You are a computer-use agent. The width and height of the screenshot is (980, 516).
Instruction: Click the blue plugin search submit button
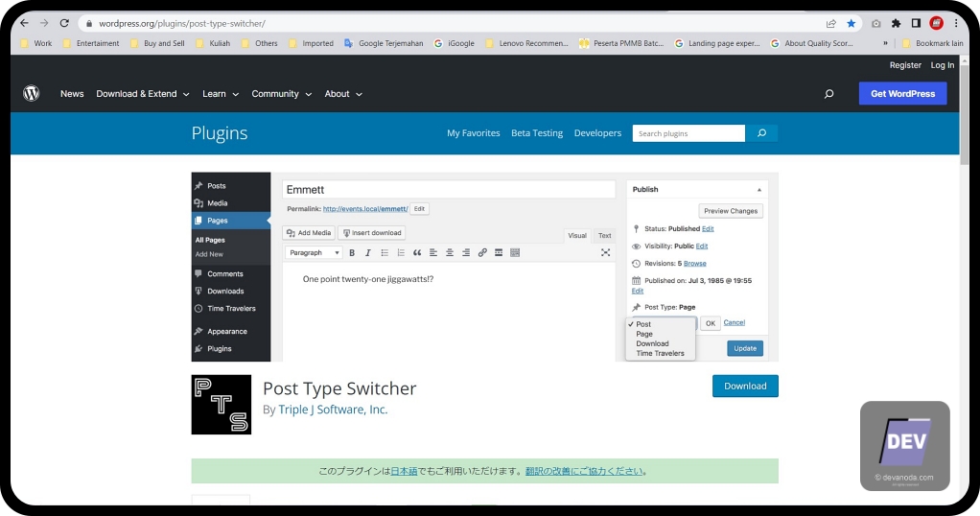click(761, 133)
